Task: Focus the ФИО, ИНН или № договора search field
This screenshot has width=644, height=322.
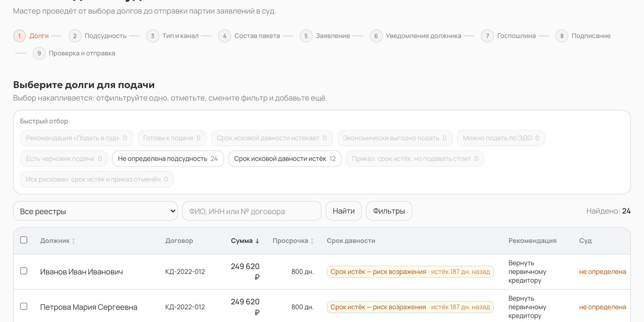Action: pos(252,211)
